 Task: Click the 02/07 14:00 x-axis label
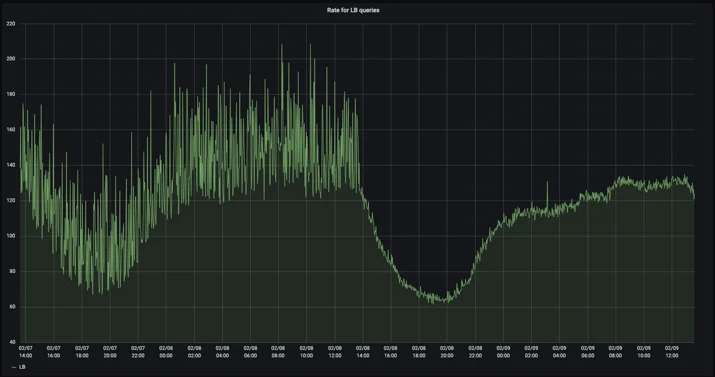click(x=26, y=352)
